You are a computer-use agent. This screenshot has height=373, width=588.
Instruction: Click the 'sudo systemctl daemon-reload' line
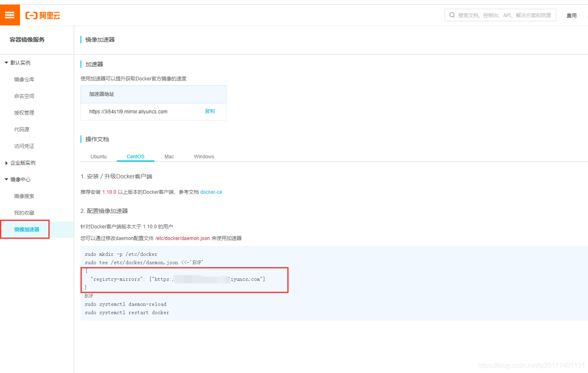click(126, 304)
